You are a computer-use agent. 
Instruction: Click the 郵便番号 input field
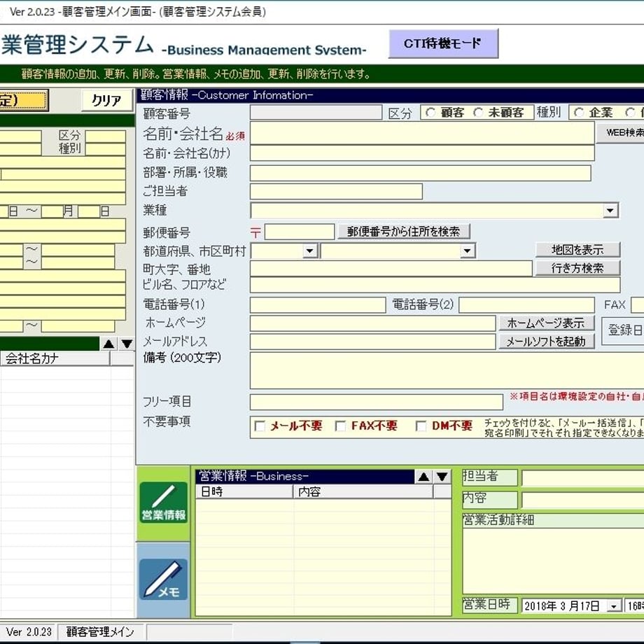pos(300,232)
